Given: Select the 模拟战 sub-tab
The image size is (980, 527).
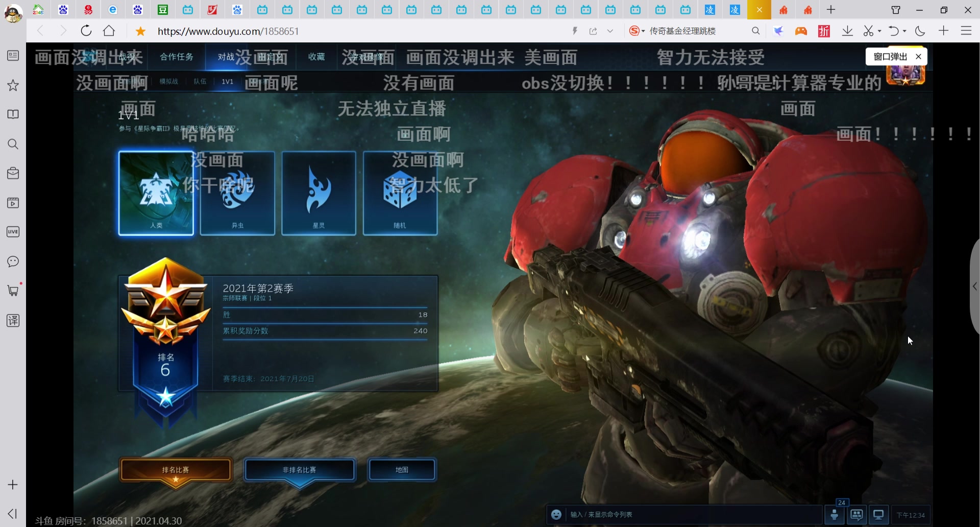Looking at the screenshot, I should (x=169, y=81).
